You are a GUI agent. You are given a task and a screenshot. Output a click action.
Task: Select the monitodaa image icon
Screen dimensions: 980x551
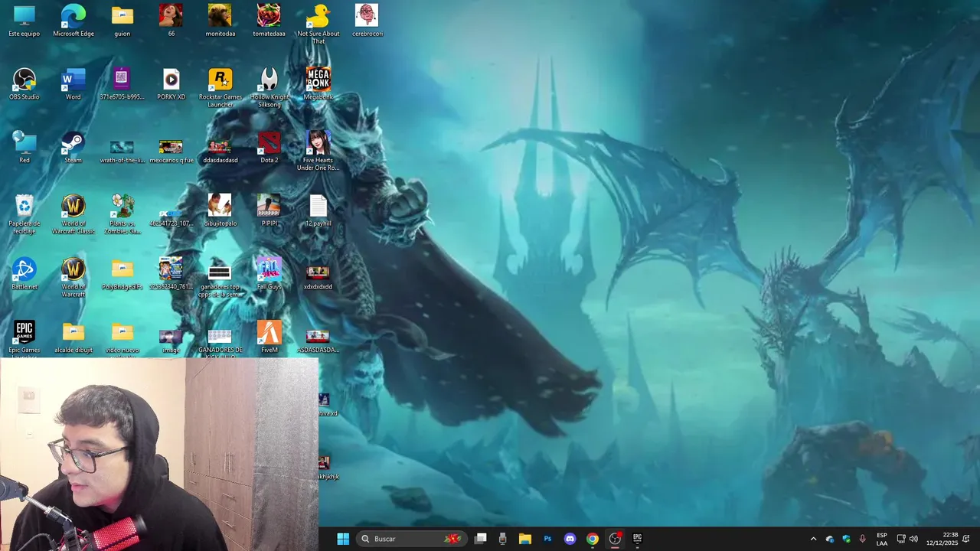(220, 21)
